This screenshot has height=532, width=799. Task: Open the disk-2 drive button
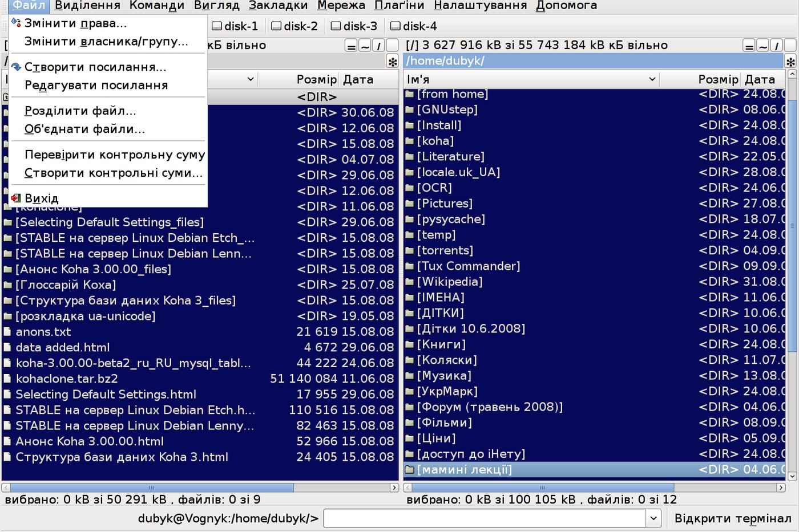(x=294, y=26)
